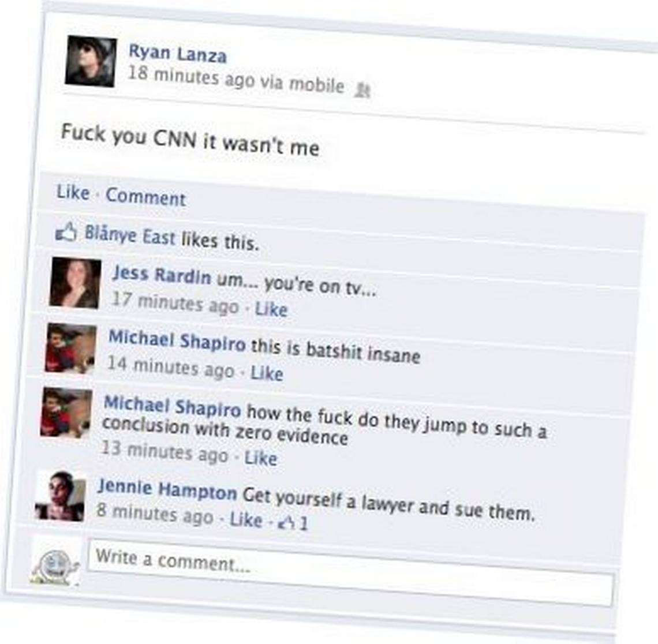The height and width of the screenshot is (644, 658).
Task: Click the Ryan Lanza name link
Action: [178, 54]
